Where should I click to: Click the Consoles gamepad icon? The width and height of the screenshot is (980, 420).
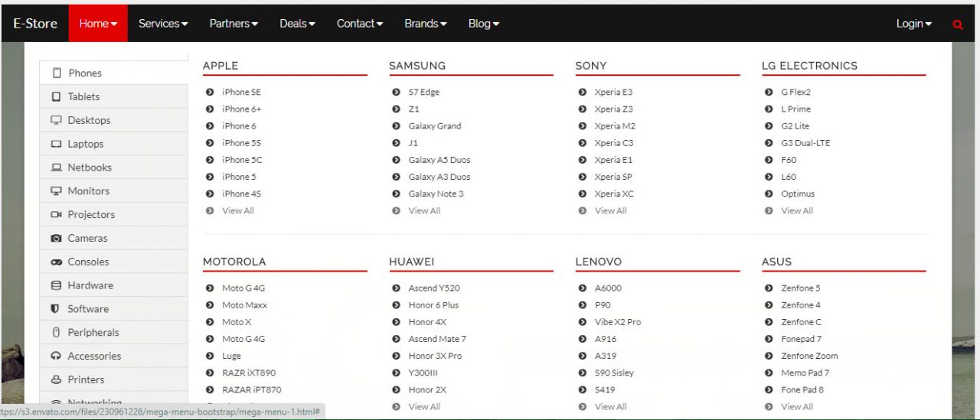[x=56, y=262]
